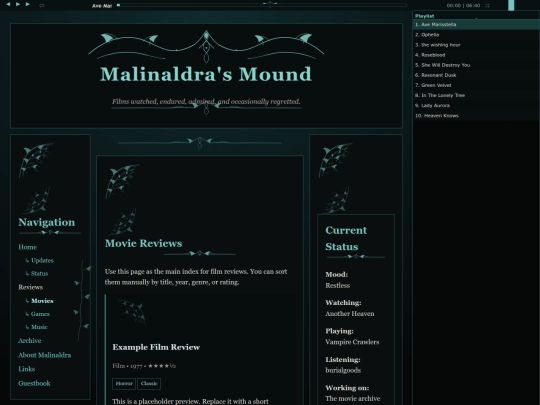Click the music player seek bar
The image size is (540, 405).
262,5
